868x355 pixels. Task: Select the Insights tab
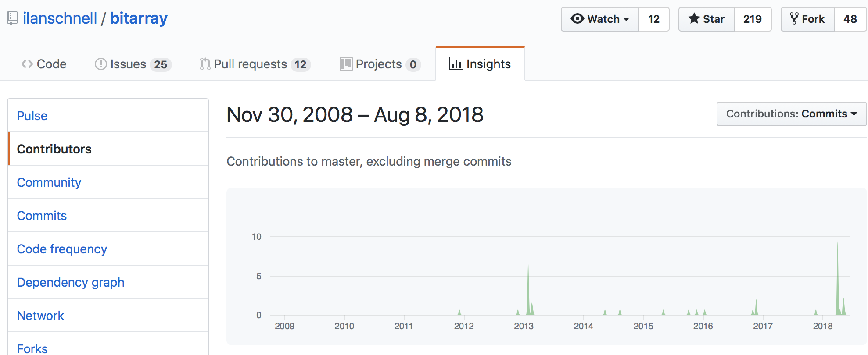(x=480, y=64)
